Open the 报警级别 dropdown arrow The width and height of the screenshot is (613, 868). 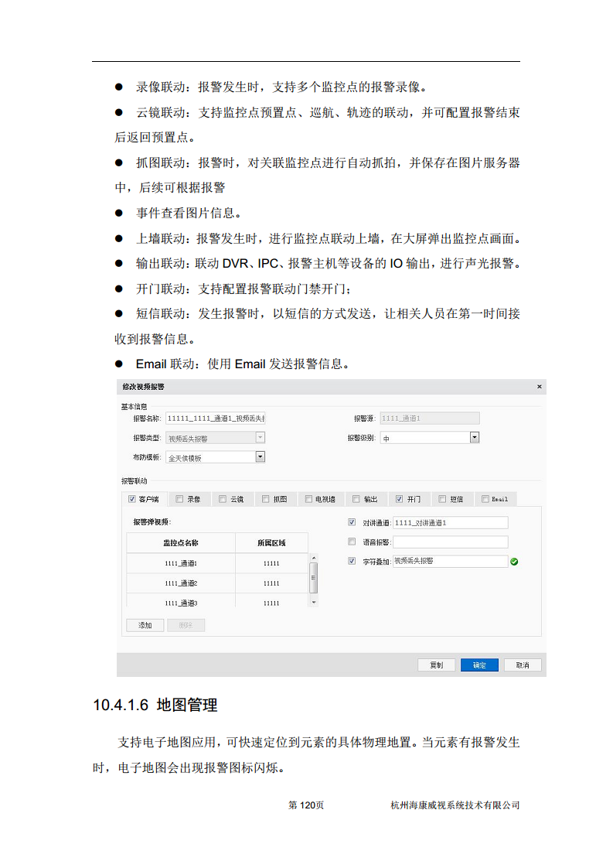pos(474,437)
